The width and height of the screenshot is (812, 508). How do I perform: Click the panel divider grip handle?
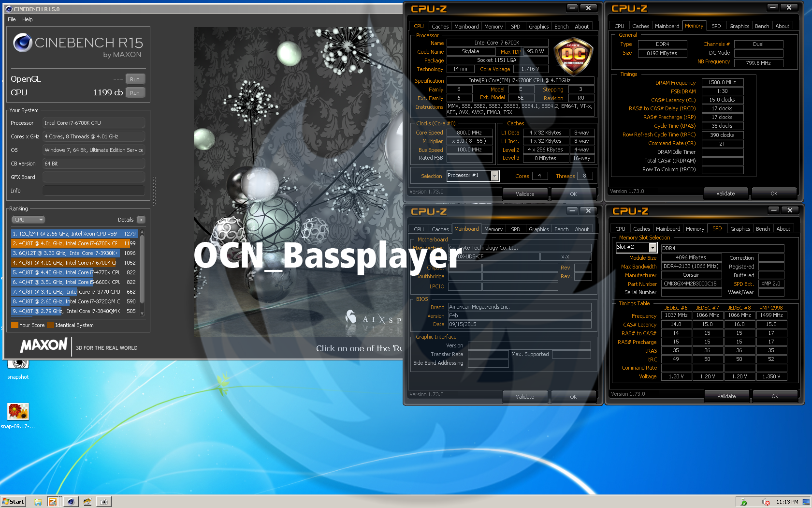point(154,191)
